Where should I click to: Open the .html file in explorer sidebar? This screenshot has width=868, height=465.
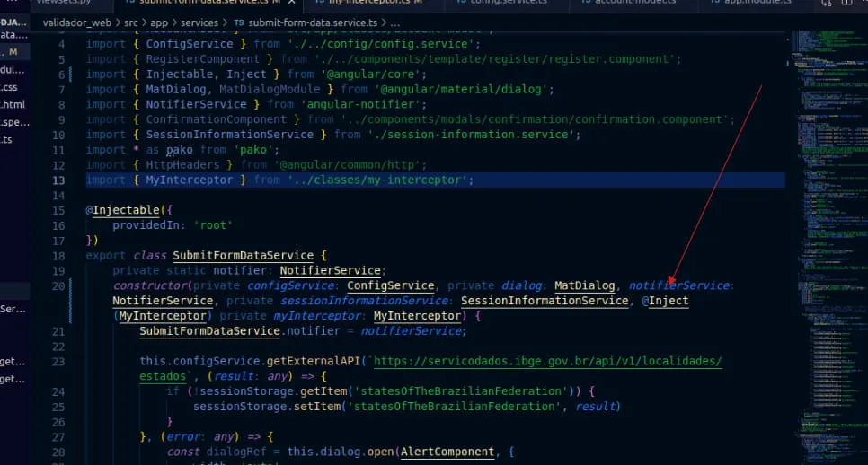tap(11, 104)
